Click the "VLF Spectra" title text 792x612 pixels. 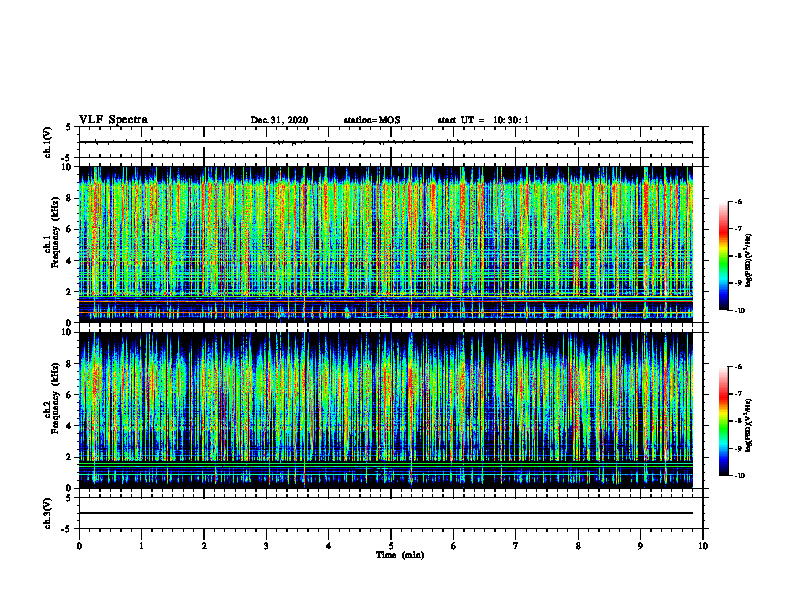(113, 120)
